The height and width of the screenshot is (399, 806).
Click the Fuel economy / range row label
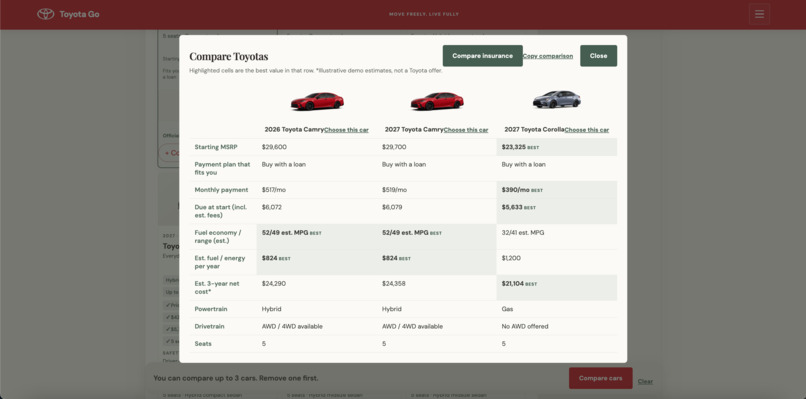(219, 237)
